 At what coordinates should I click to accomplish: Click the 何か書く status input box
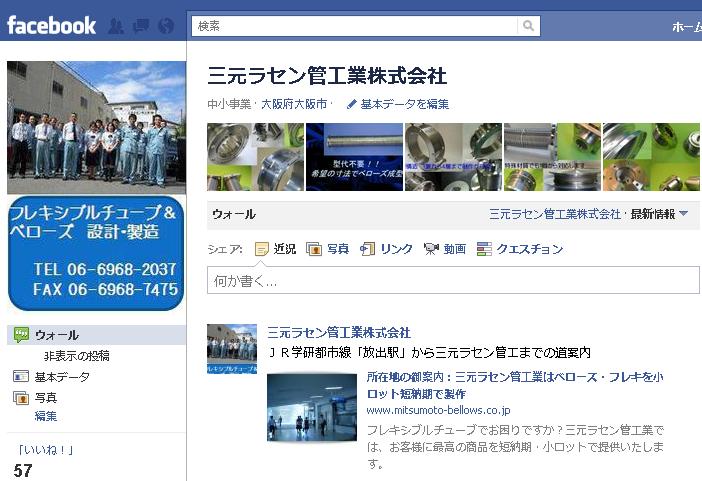[453, 280]
